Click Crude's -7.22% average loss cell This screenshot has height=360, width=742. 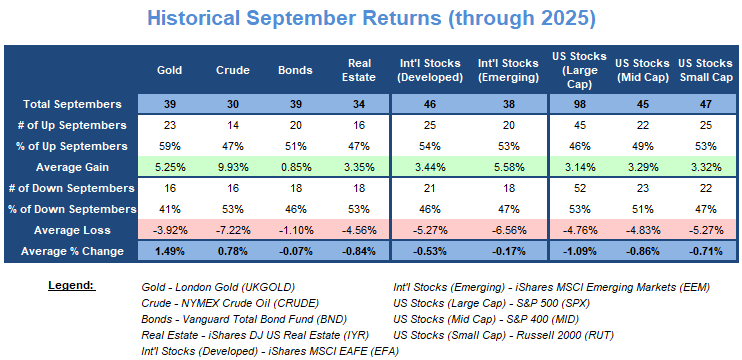pyautogui.click(x=233, y=230)
